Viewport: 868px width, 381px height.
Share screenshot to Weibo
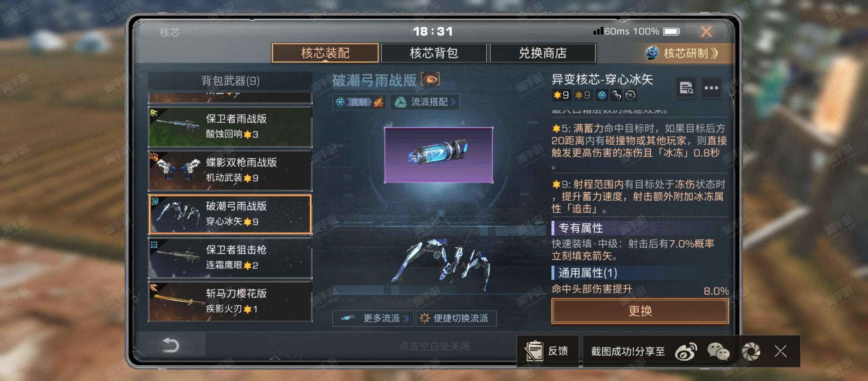tap(686, 351)
